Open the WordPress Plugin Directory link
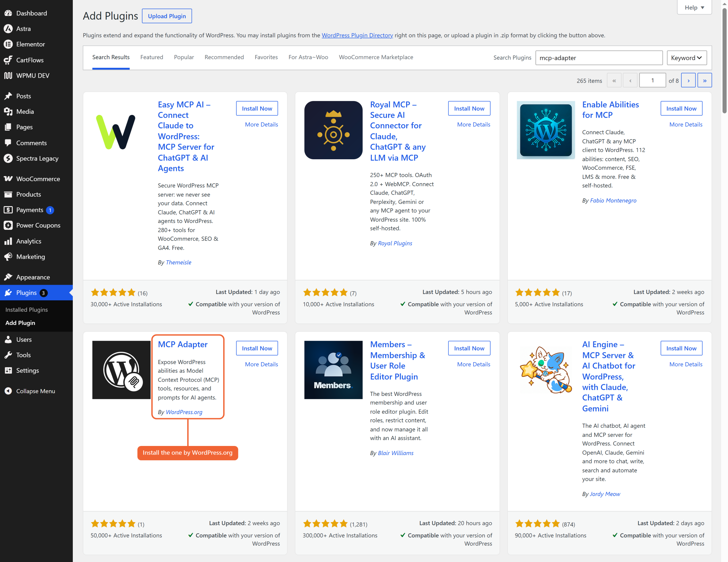The image size is (728, 562). [x=357, y=35]
